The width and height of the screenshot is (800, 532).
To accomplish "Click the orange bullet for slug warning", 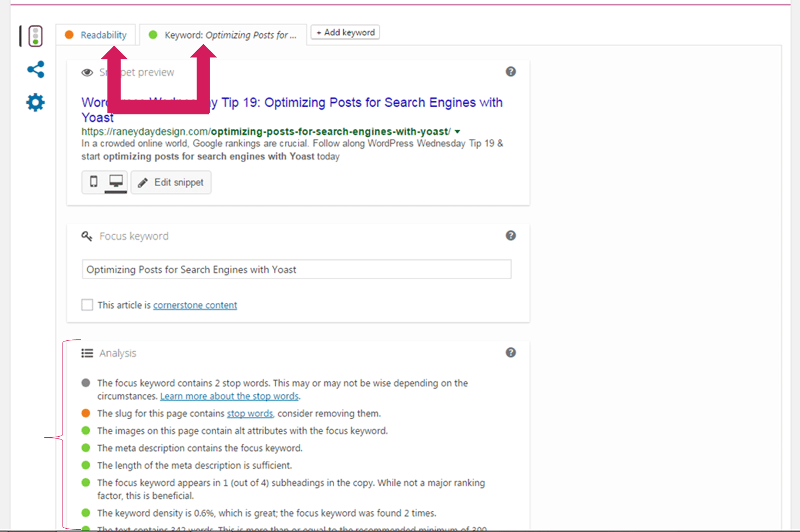I will pyautogui.click(x=86, y=413).
